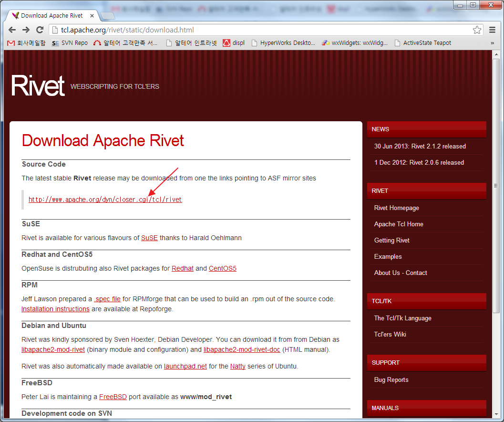The width and height of the screenshot is (504, 422).
Task: Open the 알테어 고객만족 bookmark
Action: pyautogui.click(x=125, y=43)
